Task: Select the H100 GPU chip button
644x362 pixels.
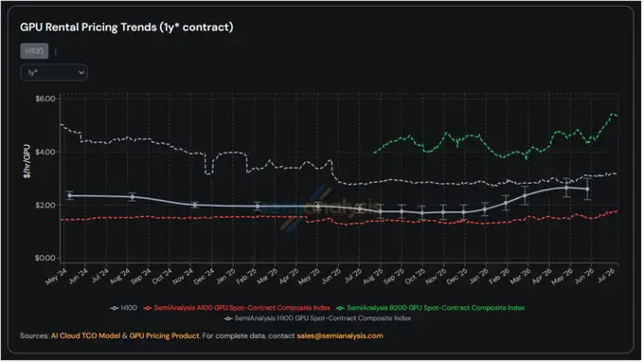Action: 34,51
